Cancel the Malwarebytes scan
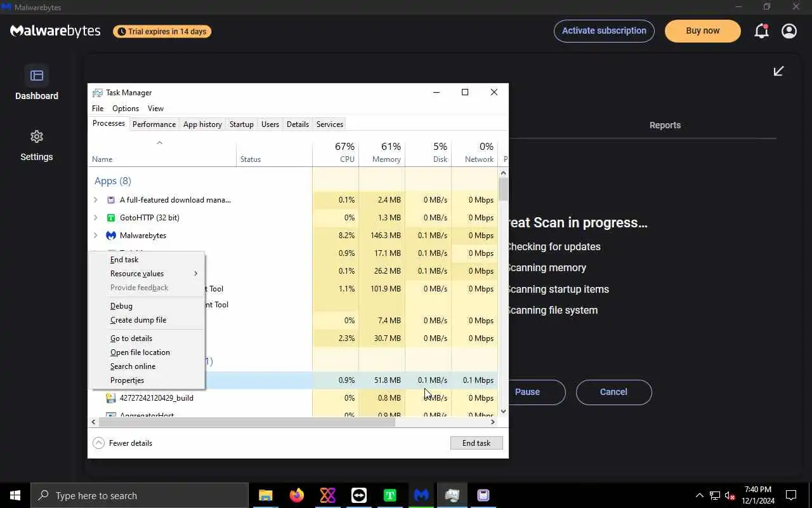 [613, 392]
